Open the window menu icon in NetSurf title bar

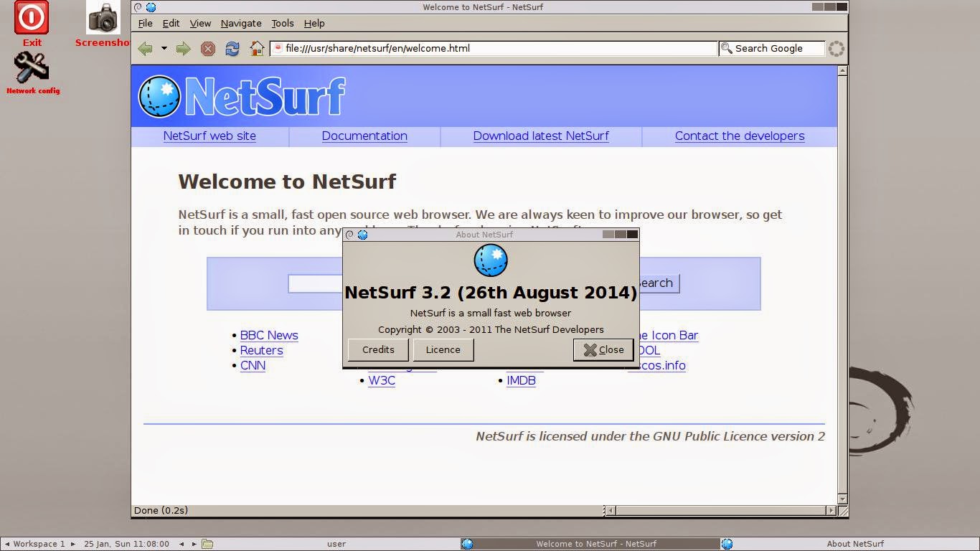click(138, 7)
